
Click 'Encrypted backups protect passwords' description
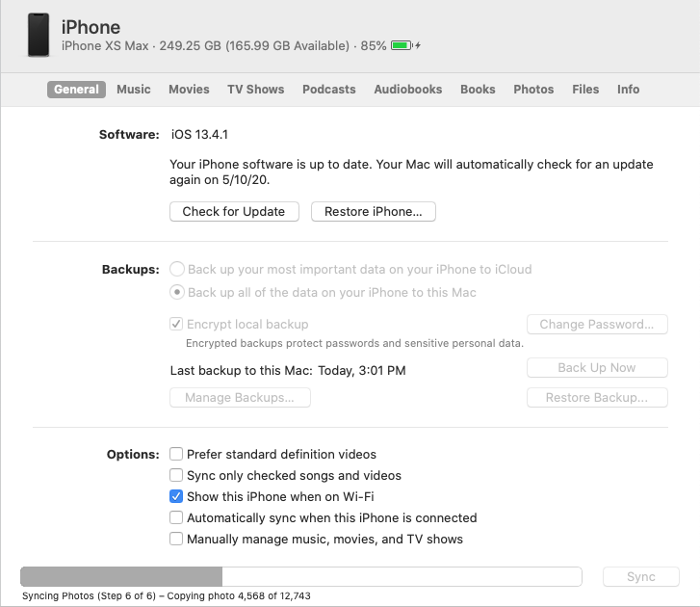click(x=354, y=343)
